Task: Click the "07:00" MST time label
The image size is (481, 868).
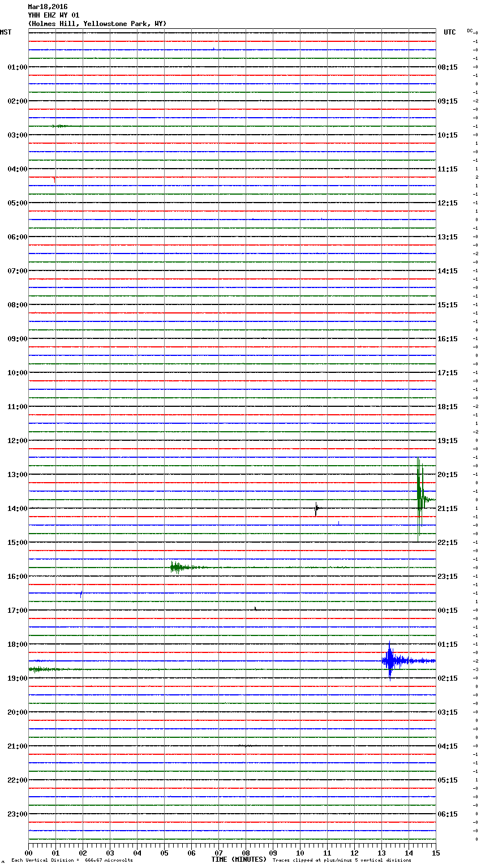Action: tap(18, 271)
